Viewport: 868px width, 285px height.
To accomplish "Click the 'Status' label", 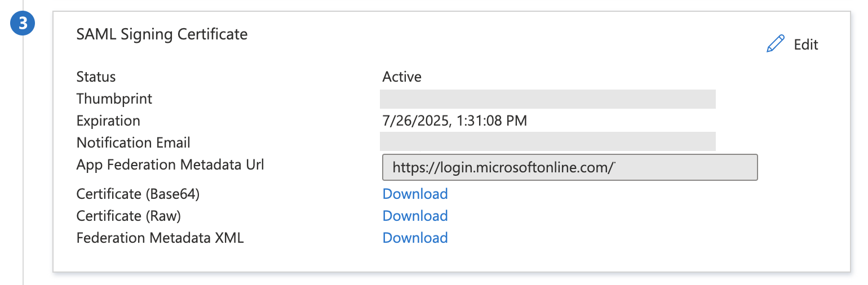I will click(x=96, y=77).
